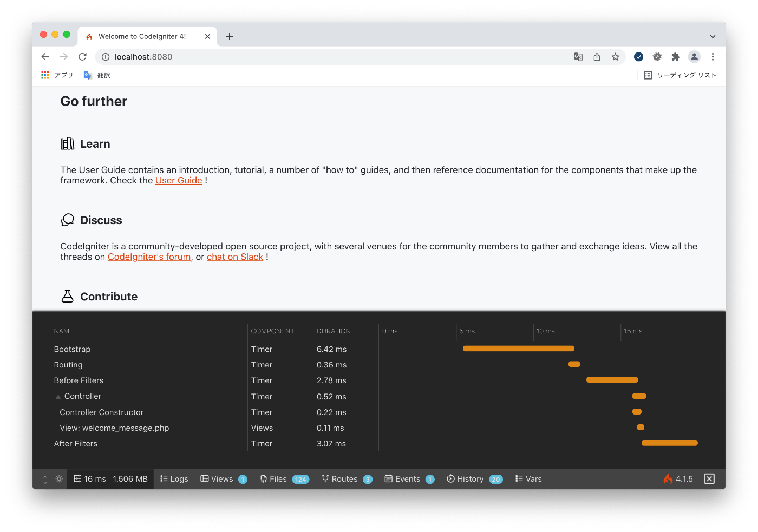Open the Vars debug tab
The width and height of the screenshot is (758, 532).
(528, 479)
